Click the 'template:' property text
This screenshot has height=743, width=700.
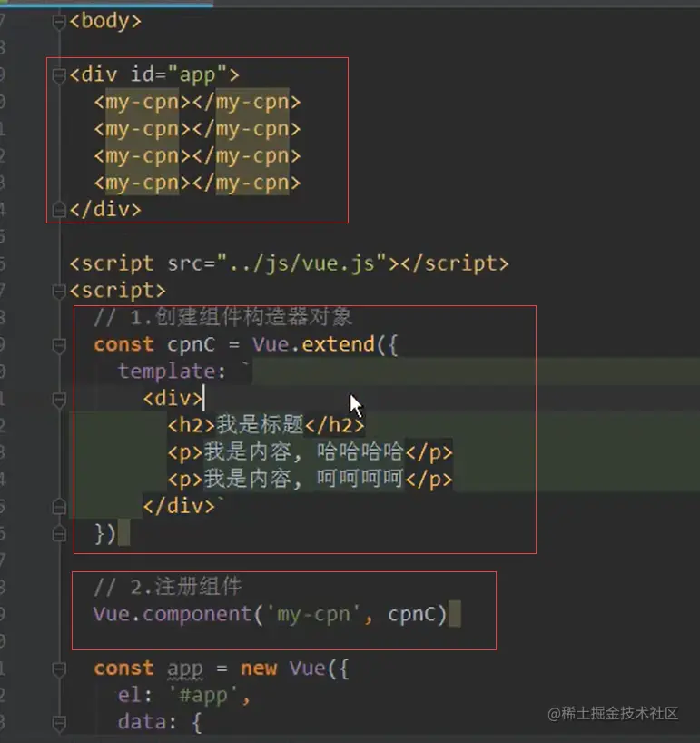point(172,371)
